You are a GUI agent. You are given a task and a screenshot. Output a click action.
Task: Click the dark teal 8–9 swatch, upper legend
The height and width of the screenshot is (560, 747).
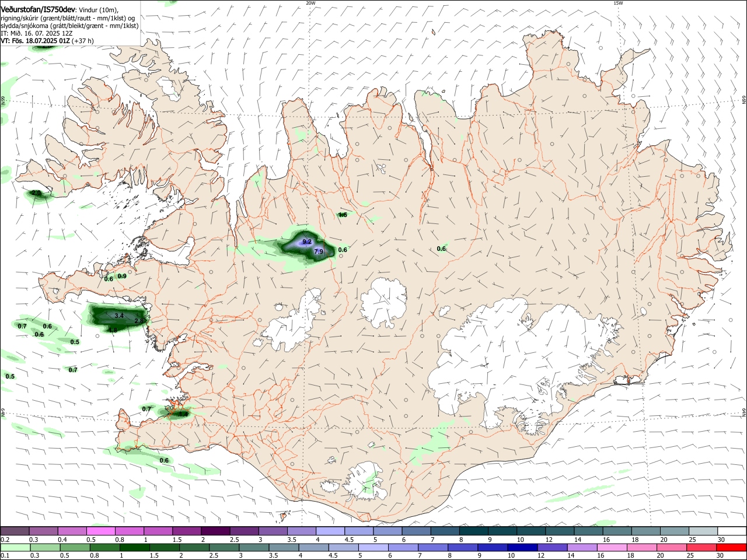pos(473,531)
